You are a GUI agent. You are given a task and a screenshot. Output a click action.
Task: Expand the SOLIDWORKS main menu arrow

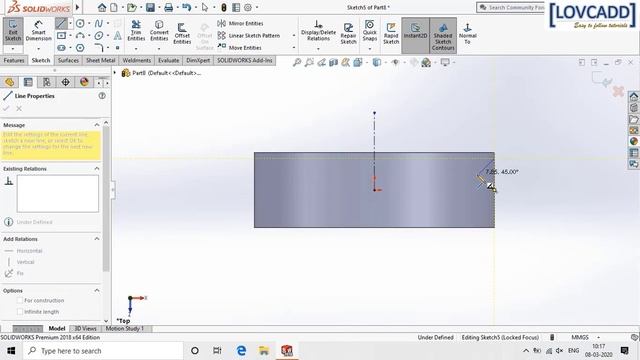(x=78, y=7)
